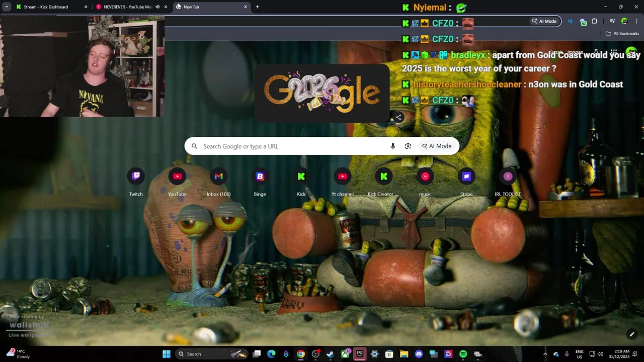Image resolution: width=644 pixels, height=362 pixels.
Task: Open Search Labs flask icon
Action: 596,52
